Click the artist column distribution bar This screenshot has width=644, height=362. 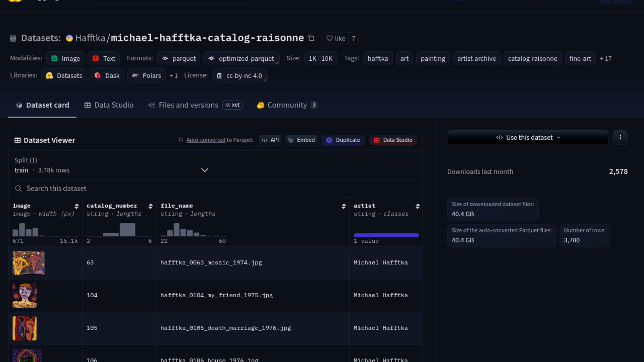386,235
